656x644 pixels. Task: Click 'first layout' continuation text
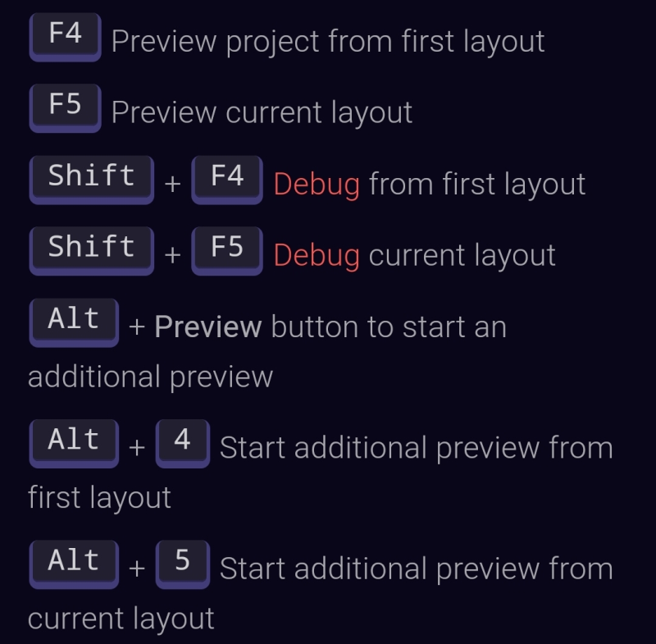click(x=99, y=498)
